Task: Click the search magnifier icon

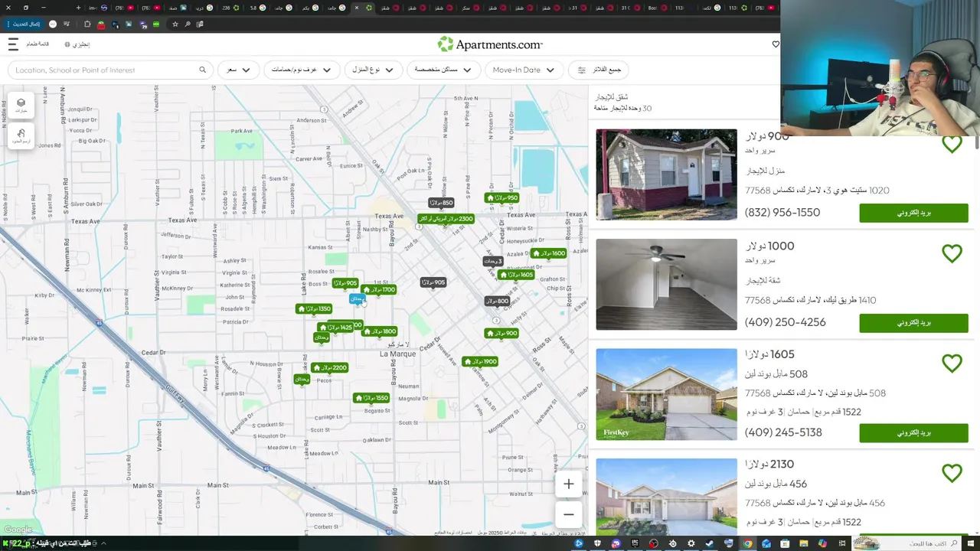Action: (203, 70)
